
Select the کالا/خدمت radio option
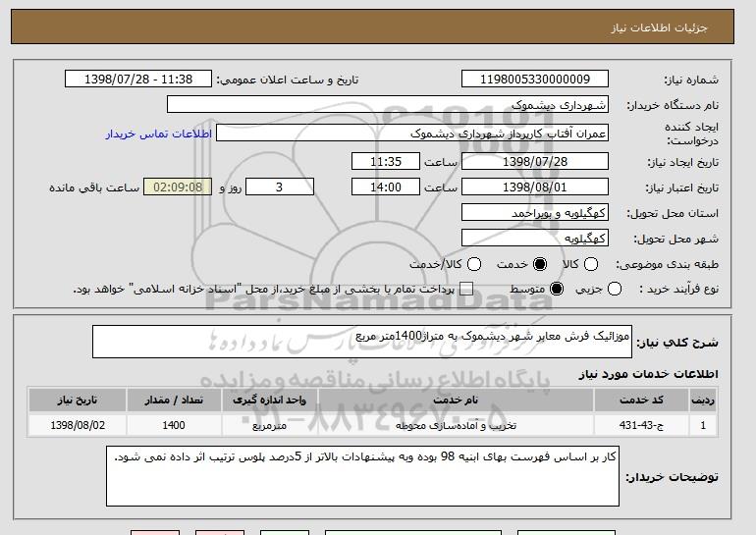point(474,264)
